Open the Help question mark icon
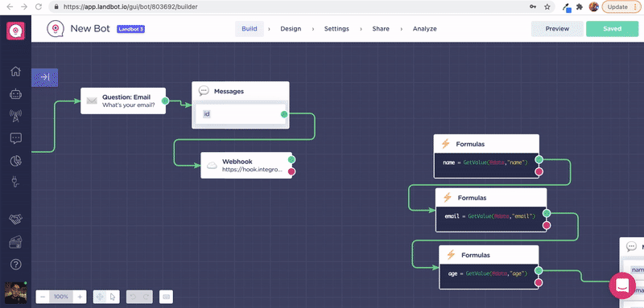This screenshot has width=644, height=308. 15,264
